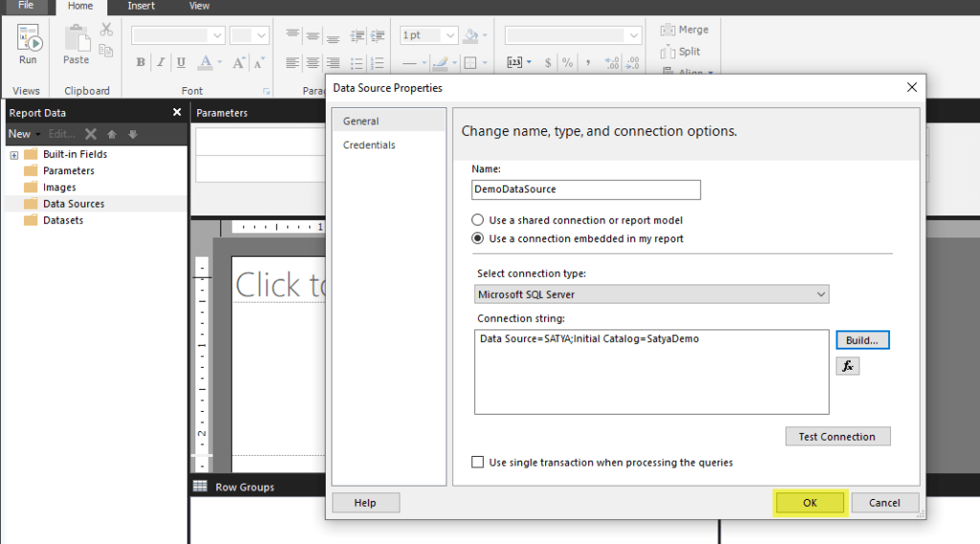The height and width of the screenshot is (544, 980).
Task: Toggle Bold formatting in the ribbon
Action: [141, 63]
